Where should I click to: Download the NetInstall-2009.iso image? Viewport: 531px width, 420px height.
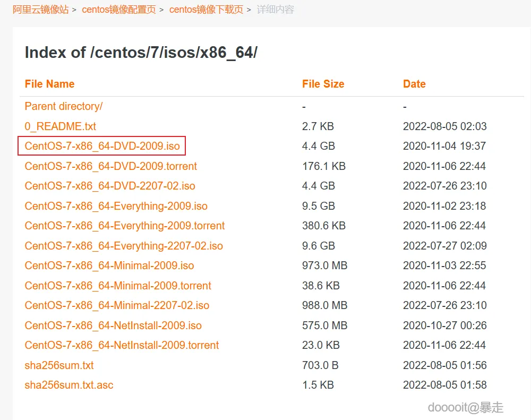tap(113, 325)
